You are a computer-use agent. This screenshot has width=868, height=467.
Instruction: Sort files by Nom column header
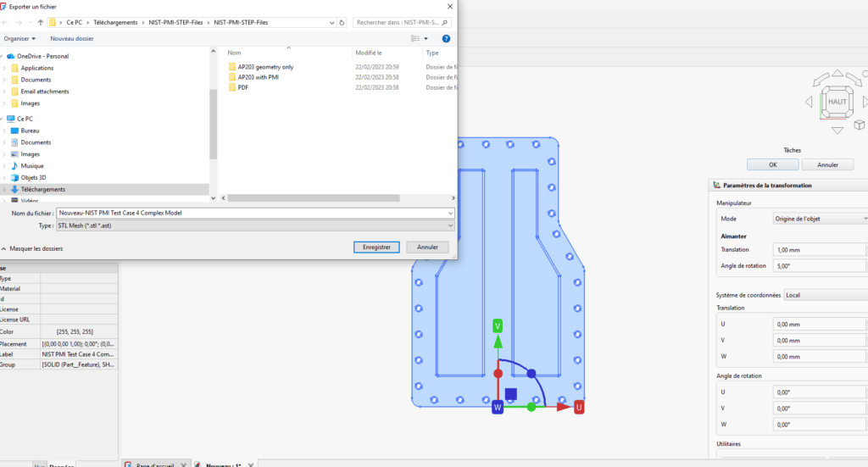(x=234, y=53)
